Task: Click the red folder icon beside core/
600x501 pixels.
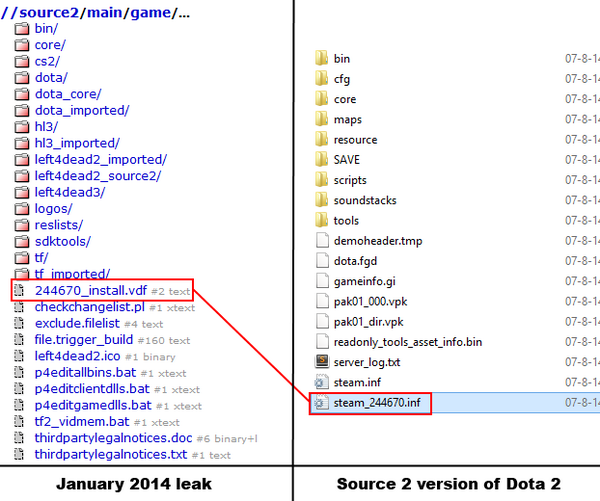Action: pos(22,45)
